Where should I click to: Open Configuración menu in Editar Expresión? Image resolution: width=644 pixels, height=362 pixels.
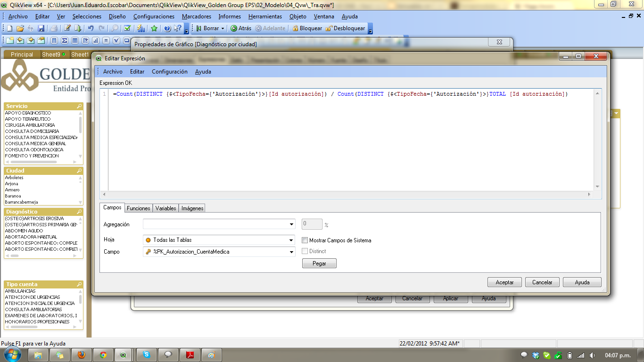pos(170,72)
